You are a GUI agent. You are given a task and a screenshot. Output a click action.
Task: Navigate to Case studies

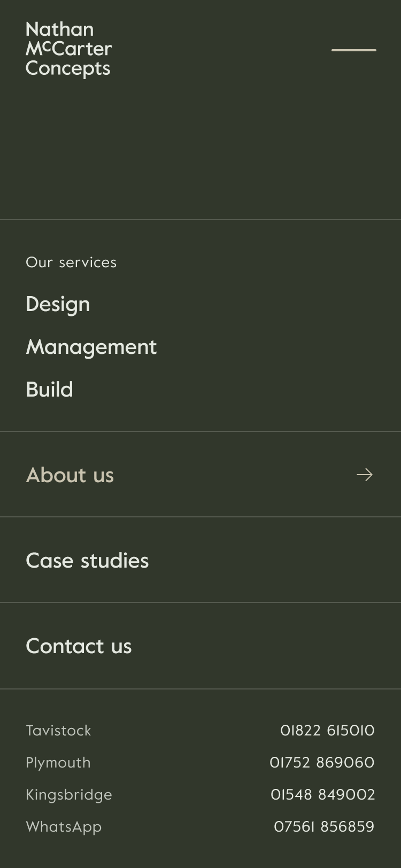point(87,560)
